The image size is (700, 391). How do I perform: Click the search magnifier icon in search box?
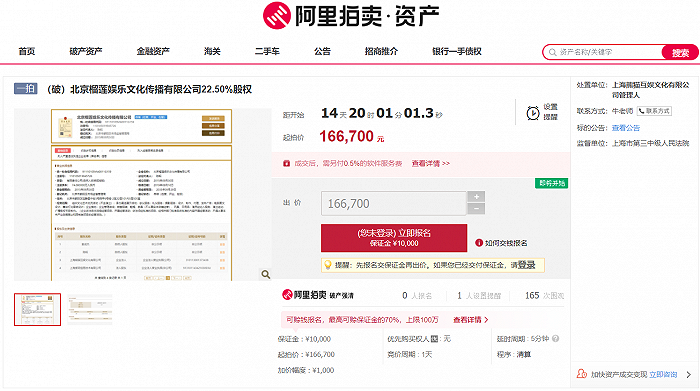[x=552, y=52]
